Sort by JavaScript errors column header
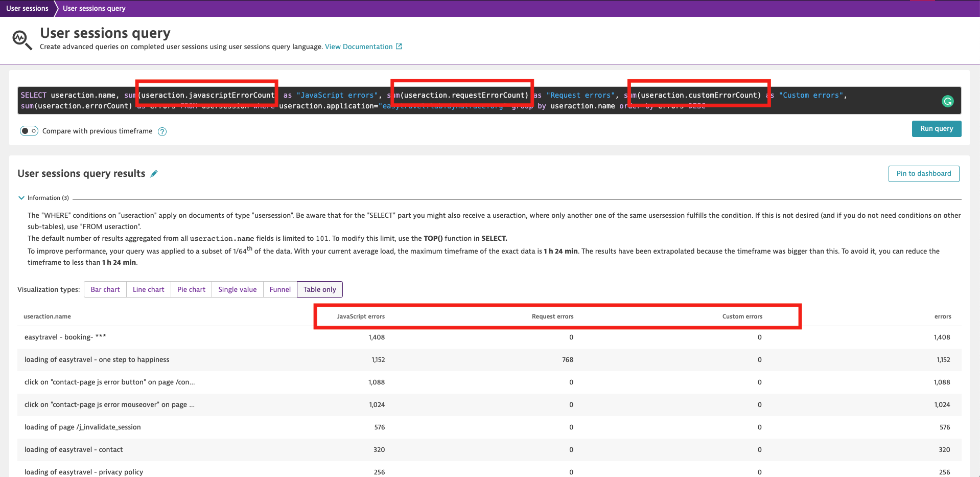The width and height of the screenshot is (980, 477). (361, 316)
